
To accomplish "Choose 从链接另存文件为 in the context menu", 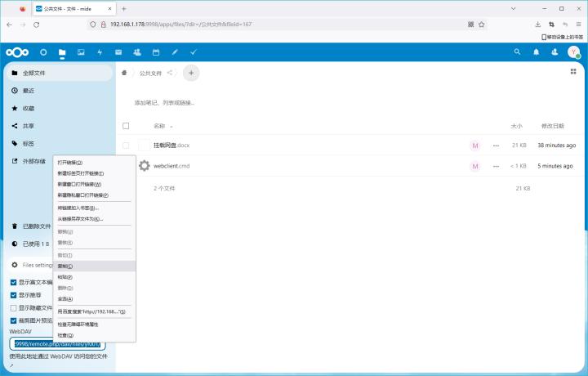I will 95,219.
